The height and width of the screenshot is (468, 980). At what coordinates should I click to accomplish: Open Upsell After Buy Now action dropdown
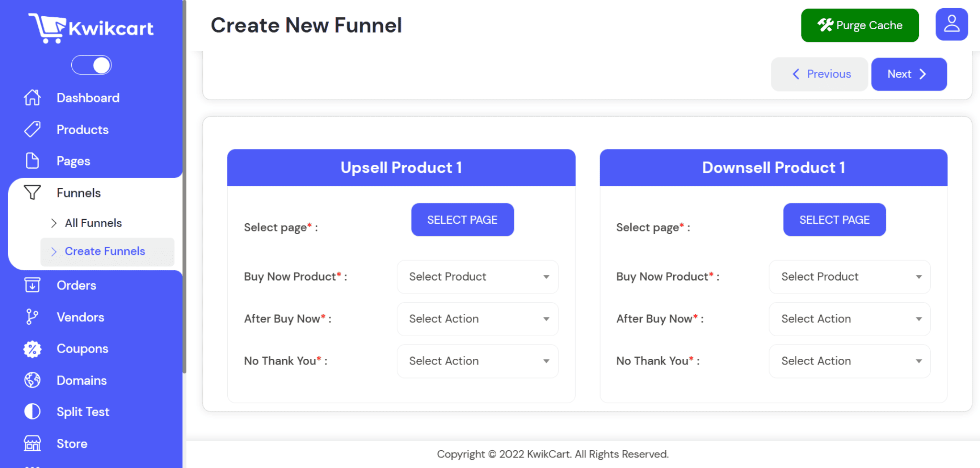(478, 319)
